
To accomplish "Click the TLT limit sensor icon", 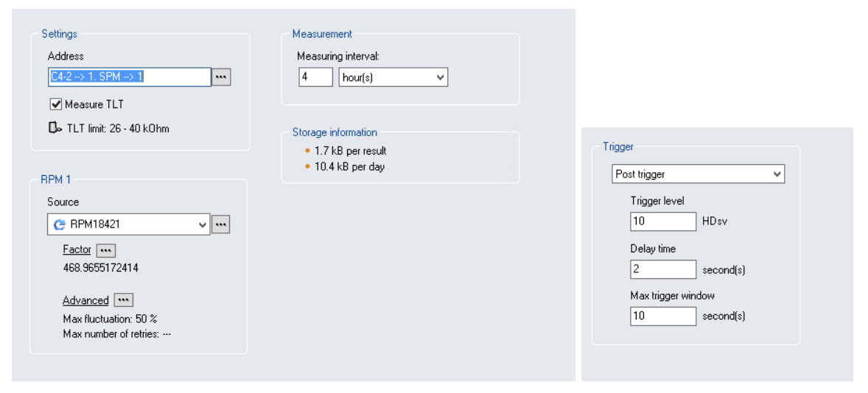I will point(54,129).
